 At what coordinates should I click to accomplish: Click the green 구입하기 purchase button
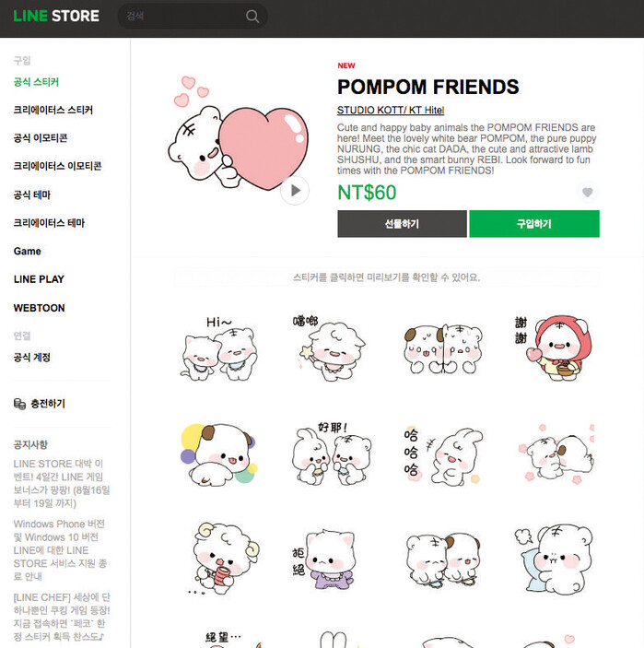tap(534, 224)
